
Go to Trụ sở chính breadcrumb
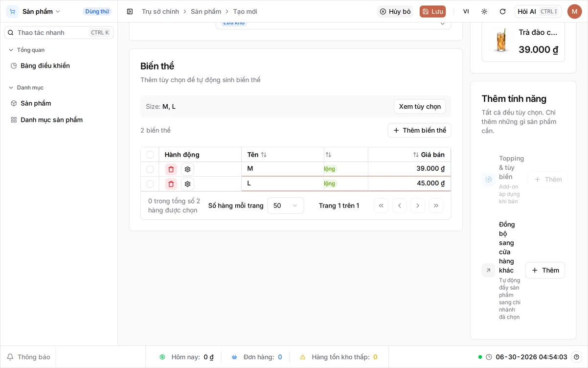160,11
